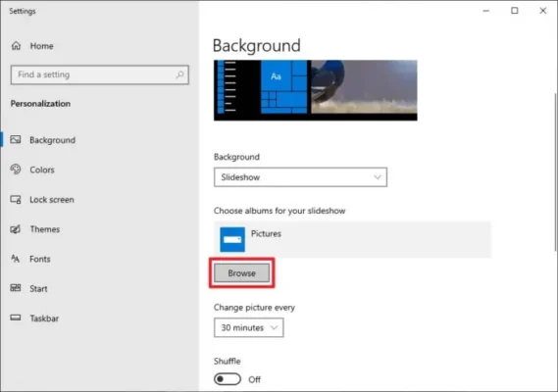Open the Background Slideshow dropdown
The image size is (558, 392).
300,177
